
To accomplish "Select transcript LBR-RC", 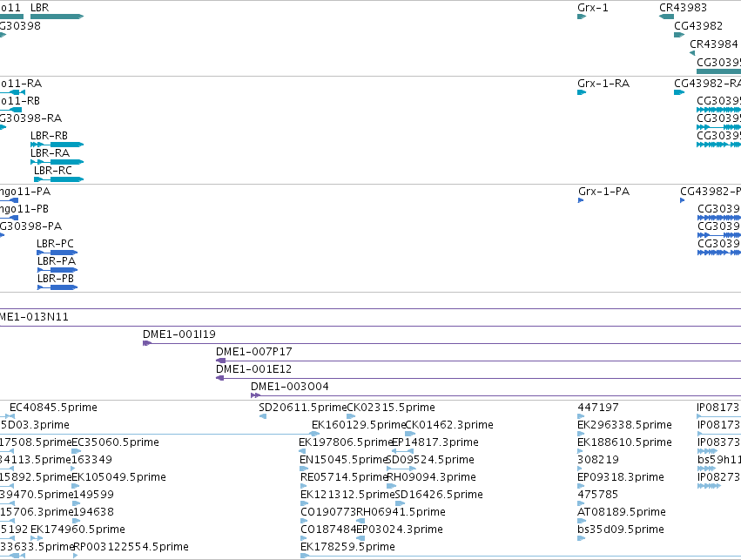I will click(x=59, y=179).
